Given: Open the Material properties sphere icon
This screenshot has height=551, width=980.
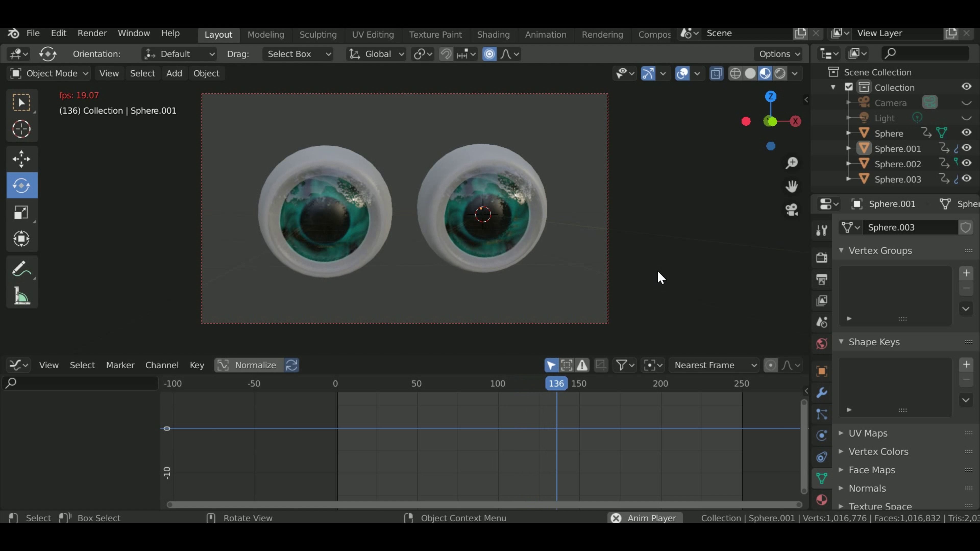Looking at the screenshot, I should click(822, 500).
